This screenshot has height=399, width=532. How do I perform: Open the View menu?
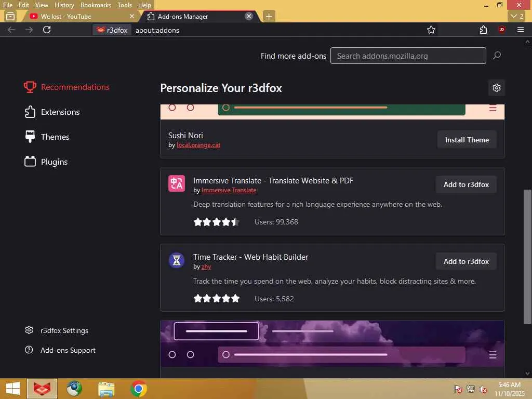pos(42,5)
